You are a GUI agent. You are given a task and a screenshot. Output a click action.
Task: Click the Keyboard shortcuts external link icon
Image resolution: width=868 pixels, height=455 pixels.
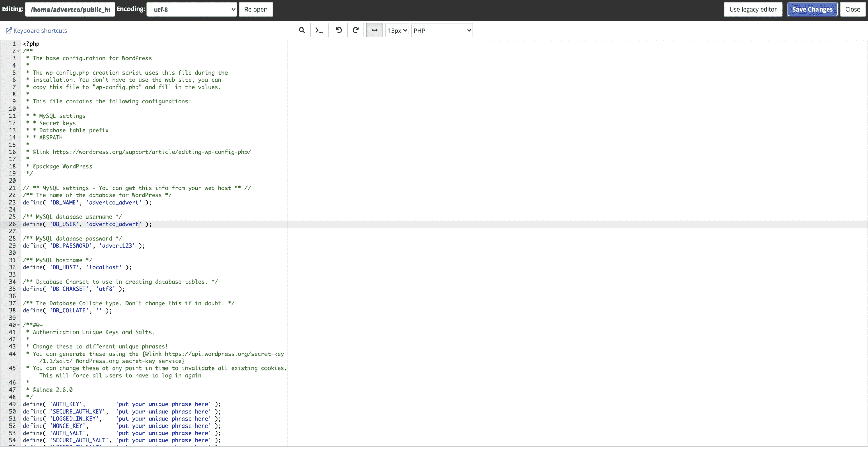9,31
